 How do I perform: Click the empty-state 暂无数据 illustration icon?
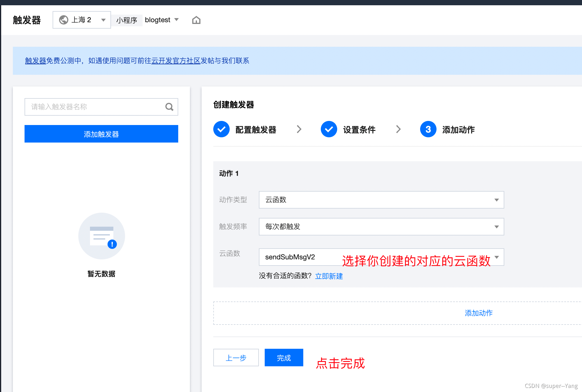pos(101,236)
